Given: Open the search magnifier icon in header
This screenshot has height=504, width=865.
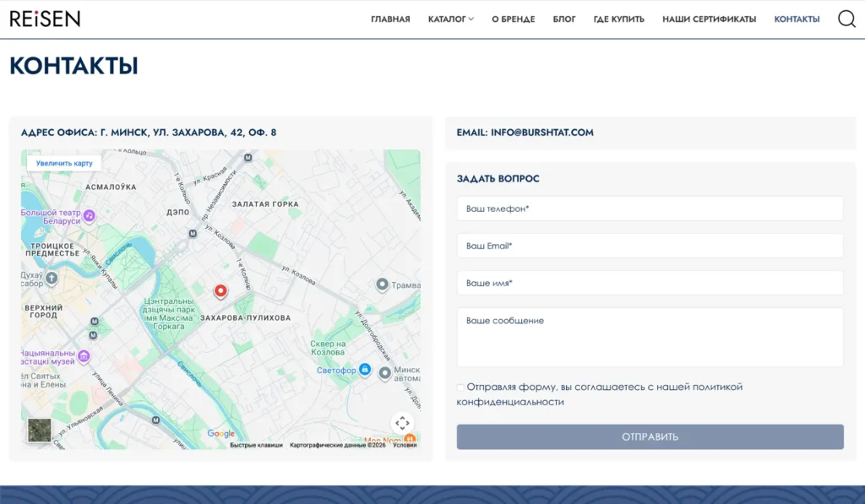Looking at the screenshot, I should tap(846, 19).
